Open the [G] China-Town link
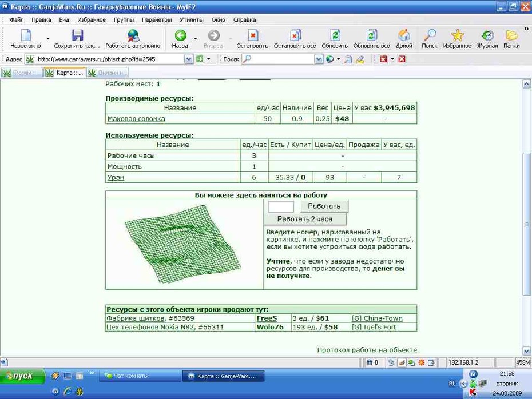Screen dimensions: 532x399 click(x=377, y=318)
